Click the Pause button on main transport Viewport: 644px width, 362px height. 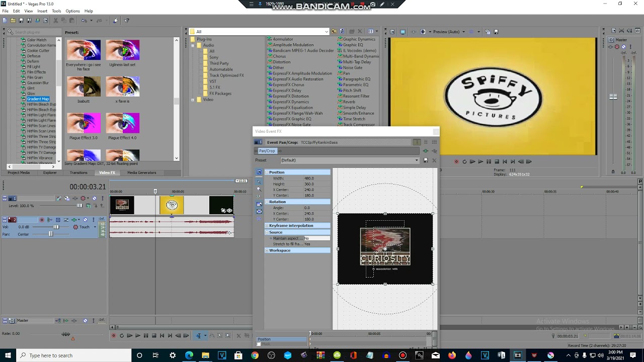146,335
